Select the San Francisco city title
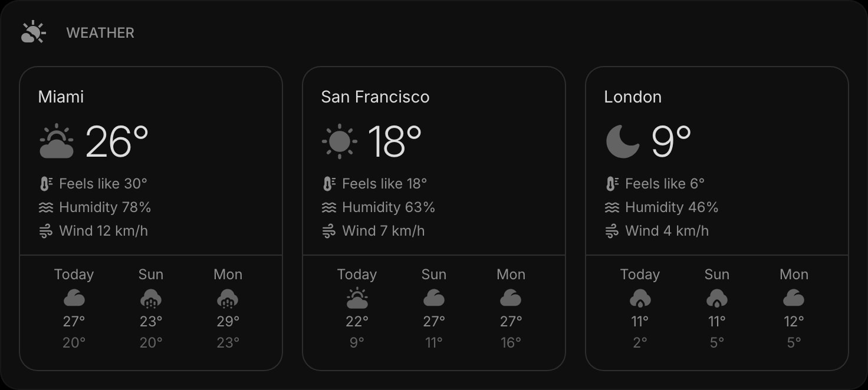This screenshot has width=868, height=390. [375, 97]
